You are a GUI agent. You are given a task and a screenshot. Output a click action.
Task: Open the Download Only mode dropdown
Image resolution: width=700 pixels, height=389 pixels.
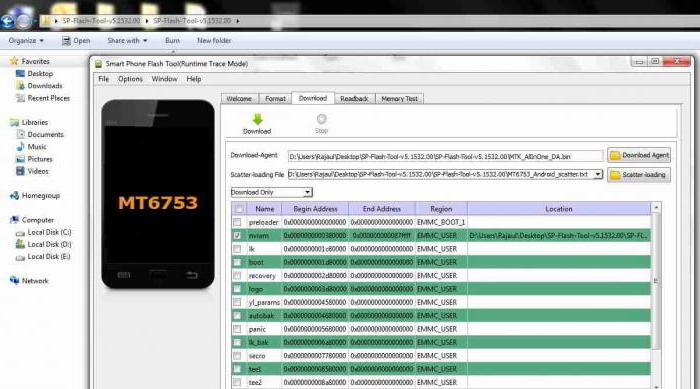[308, 192]
